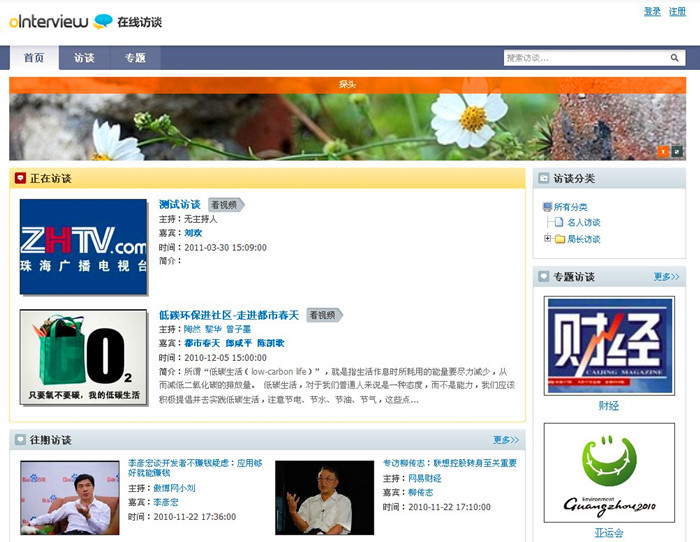Open 李彦宏谈开发者不赚钱疑虑 article link
This screenshot has height=542, width=700.
coord(195,467)
